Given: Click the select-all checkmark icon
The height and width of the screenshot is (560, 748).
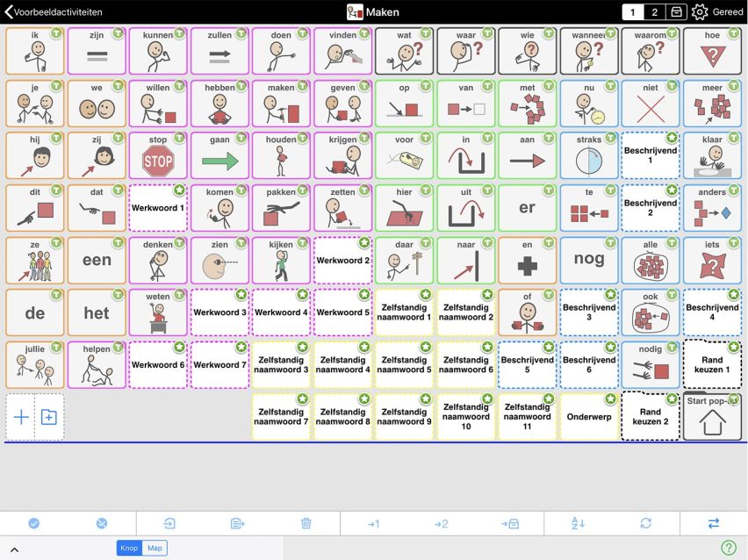Looking at the screenshot, I should pos(33,523).
